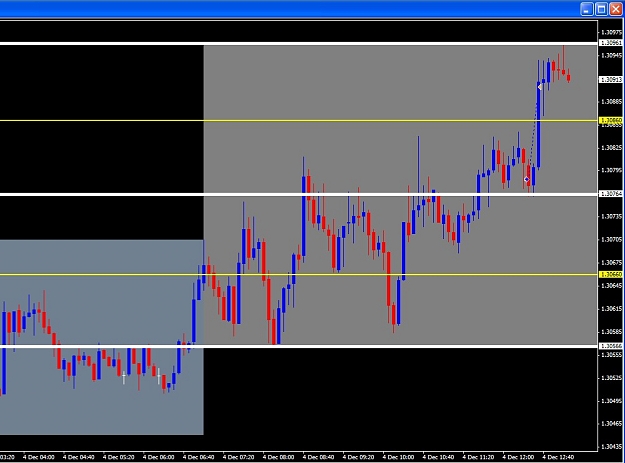The image size is (625, 463).
Task: Select the yellow line at 1.30860
Action: [x=298, y=120]
